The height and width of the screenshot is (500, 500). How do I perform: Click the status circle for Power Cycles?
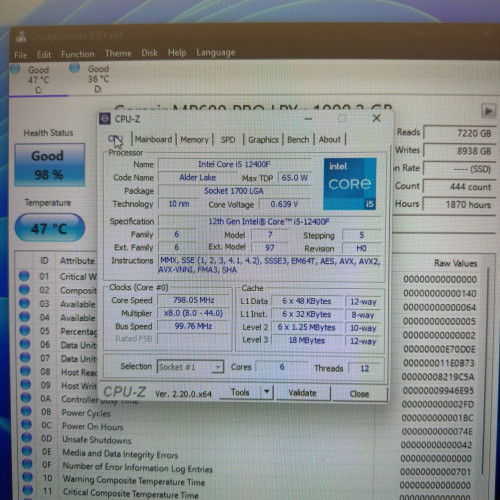(x=26, y=411)
